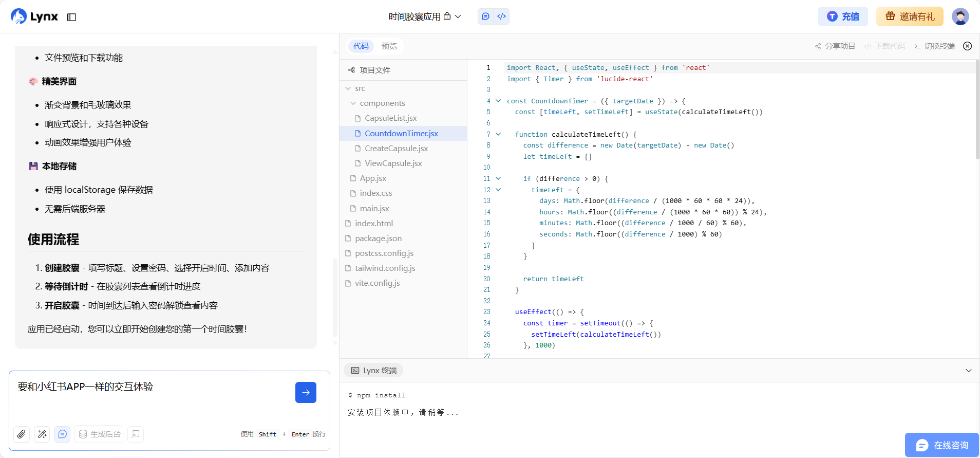Collapse the terminal panel chevron
This screenshot has width=980, height=458.
(968, 370)
